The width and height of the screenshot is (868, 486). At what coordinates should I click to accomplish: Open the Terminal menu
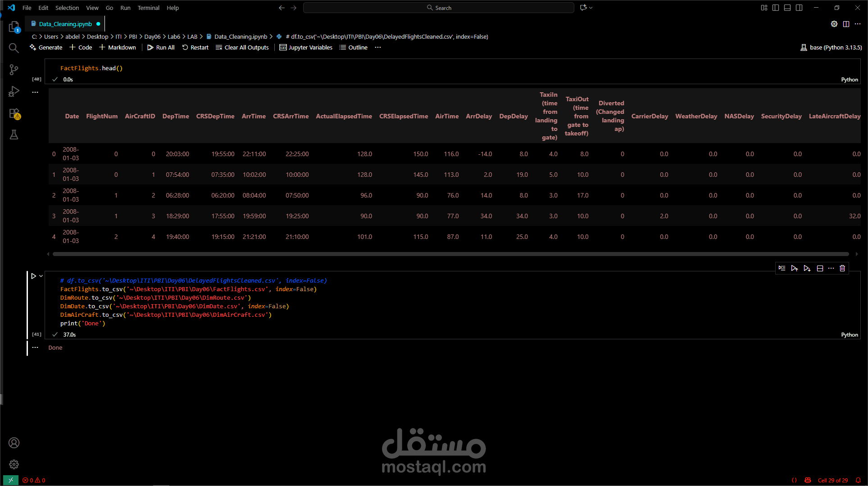[148, 8]
